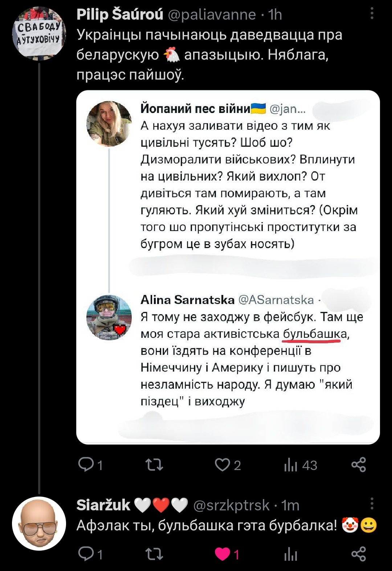Open the @paliavanne handle
This screenshot has width=392, height=571.
pyautogui.click(x=212, y=15)
